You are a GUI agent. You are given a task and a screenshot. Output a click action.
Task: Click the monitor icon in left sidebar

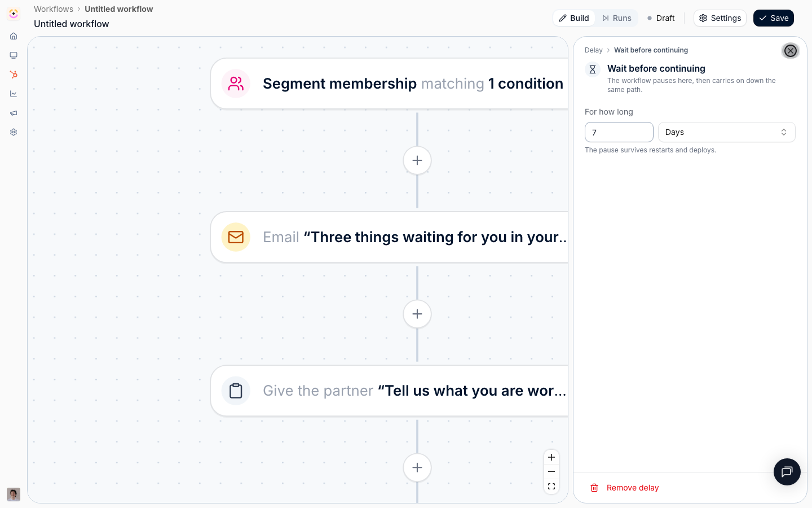(14, 55)
